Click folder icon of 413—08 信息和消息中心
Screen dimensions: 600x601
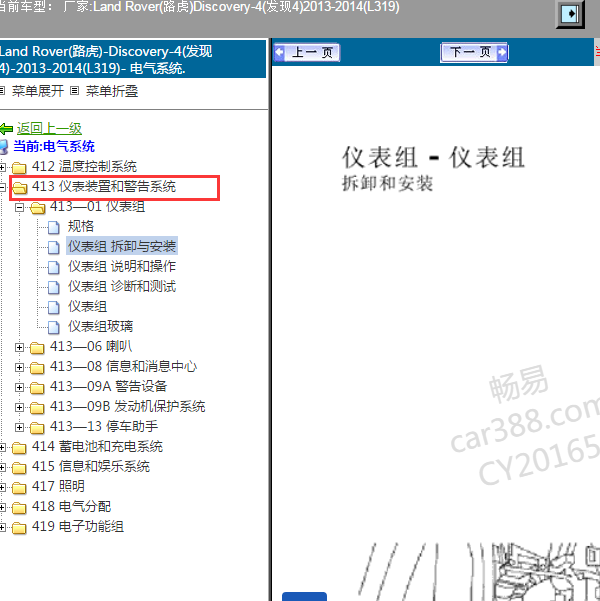tap(37, 368)
